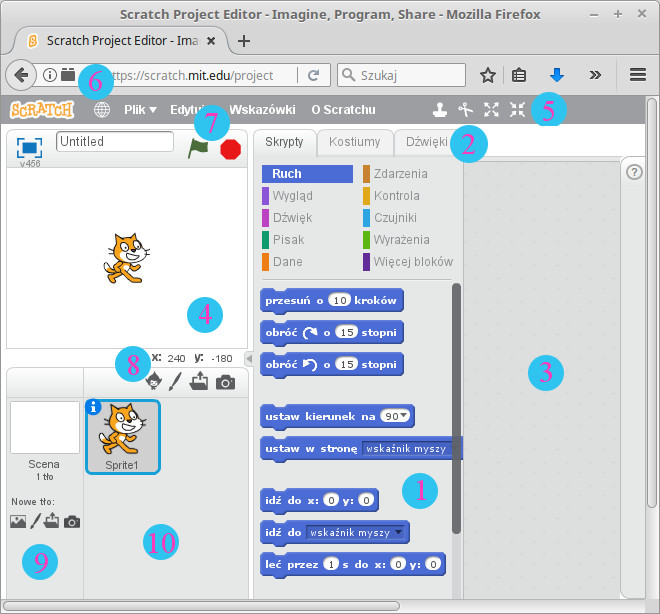This screenshot has width=660, height=614.
Task: Select the Dźwięk block category
Action: coord(292,218)
